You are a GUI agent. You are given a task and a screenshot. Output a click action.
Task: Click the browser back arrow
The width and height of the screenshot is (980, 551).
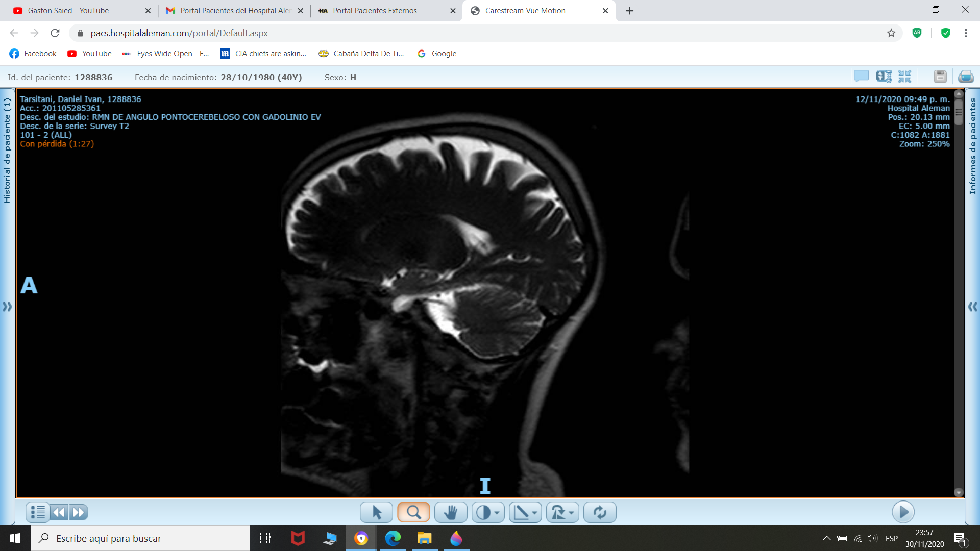pos(14,33)
